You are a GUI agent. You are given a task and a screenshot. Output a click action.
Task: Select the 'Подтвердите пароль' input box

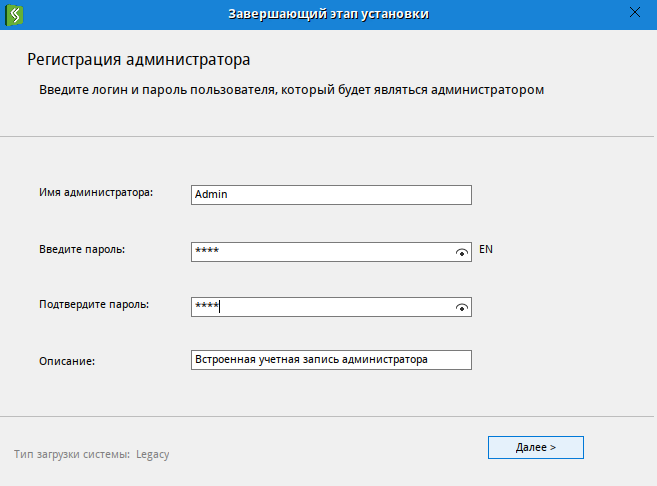pos(320,307)
